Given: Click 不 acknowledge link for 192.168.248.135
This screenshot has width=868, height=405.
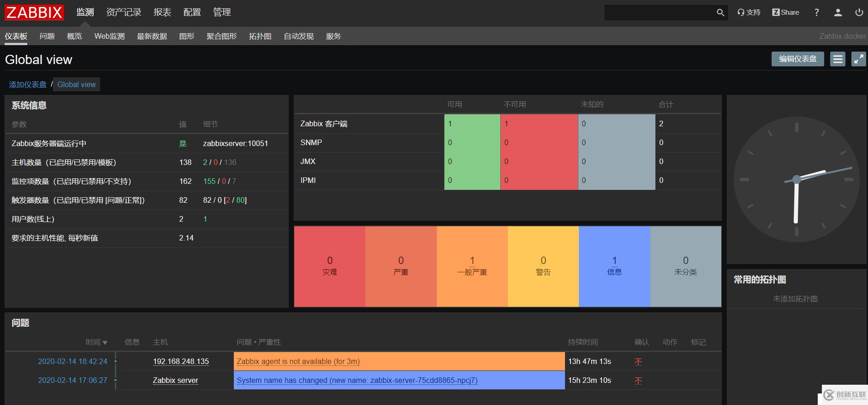Looking at the screenshot, I should tap(638, 362).
